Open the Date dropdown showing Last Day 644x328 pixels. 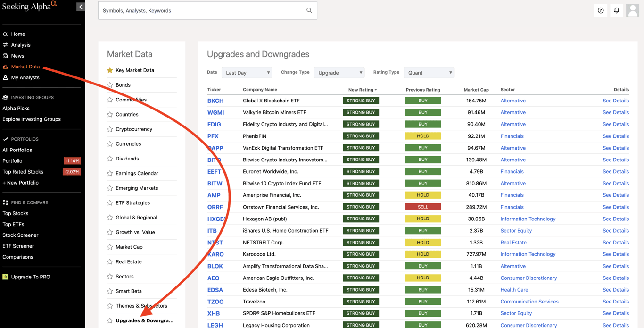(x=247, y=72)
